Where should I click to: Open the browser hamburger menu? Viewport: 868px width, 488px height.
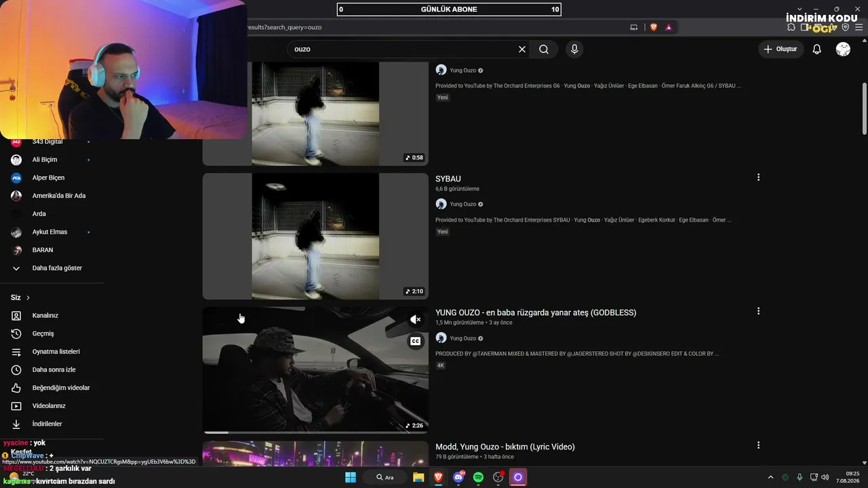(858, 27)
